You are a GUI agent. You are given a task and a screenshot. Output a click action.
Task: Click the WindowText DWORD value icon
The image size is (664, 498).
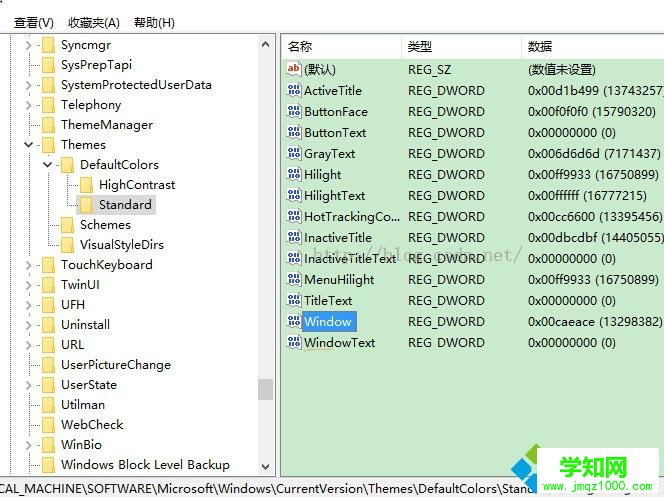294,342
